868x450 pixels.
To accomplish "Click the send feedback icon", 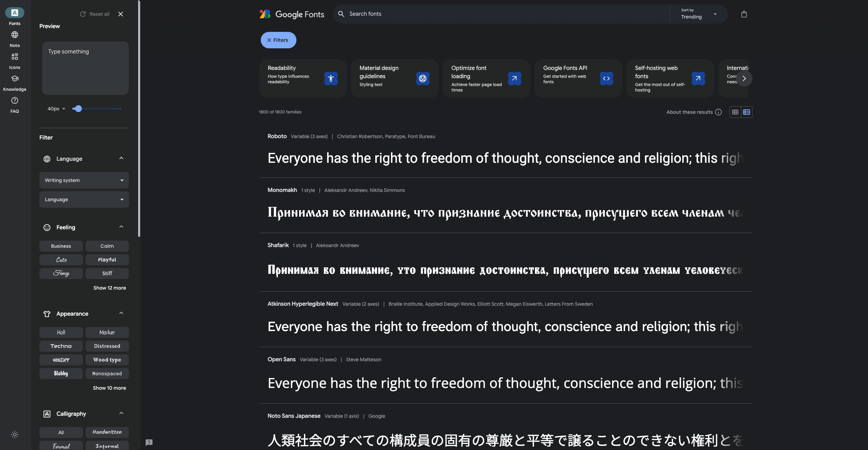I will [x=149, y=442].
